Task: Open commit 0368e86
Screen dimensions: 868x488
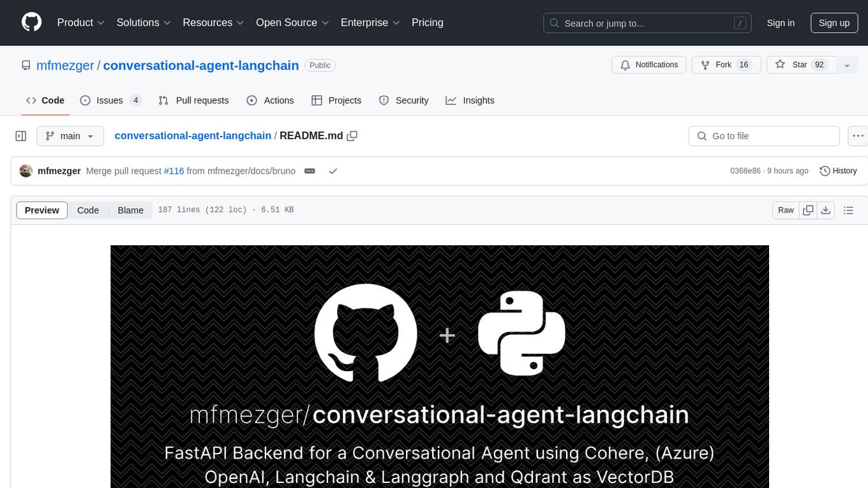Action: click(x=745, y=171)
